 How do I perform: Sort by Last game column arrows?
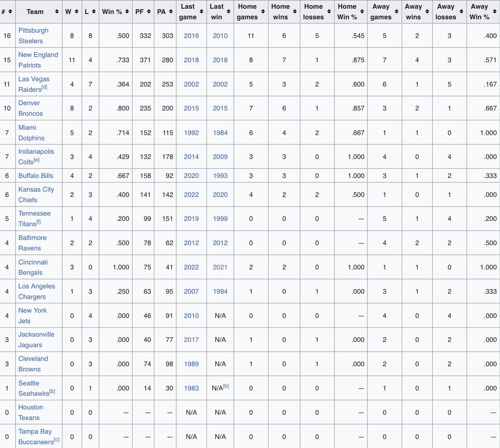click(201, 12)
